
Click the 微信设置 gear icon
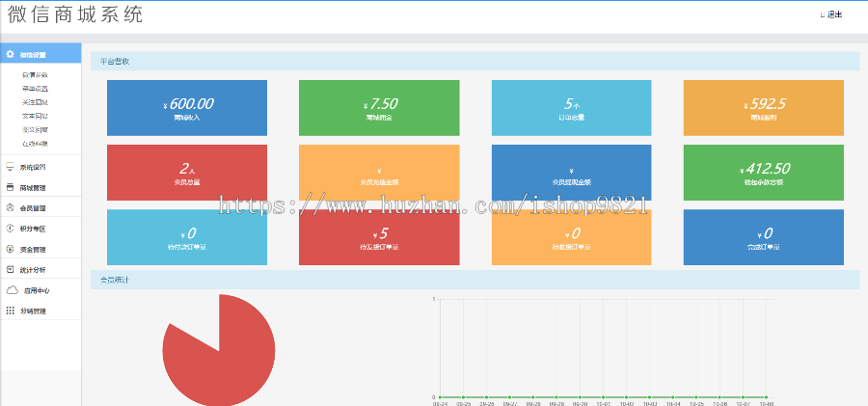[x=10, y=54]
